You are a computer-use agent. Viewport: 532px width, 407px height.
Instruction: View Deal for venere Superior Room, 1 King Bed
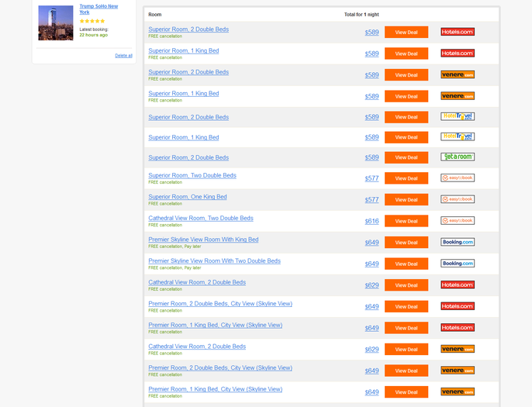coord(406,96)
